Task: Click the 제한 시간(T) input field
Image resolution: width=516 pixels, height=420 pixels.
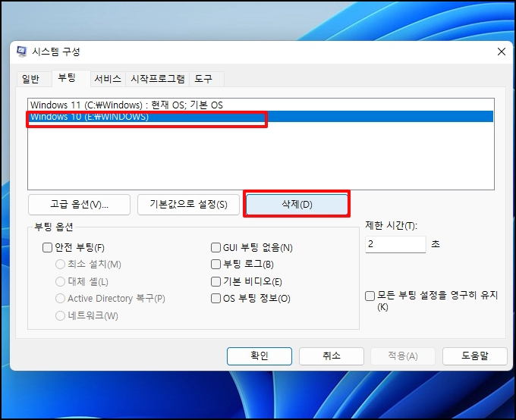Action: (395, 244)
